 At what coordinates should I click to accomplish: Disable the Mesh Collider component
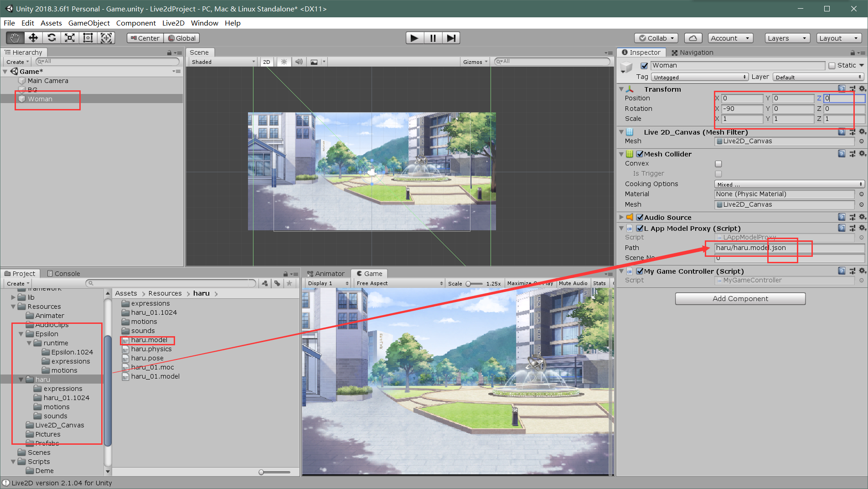640,154
